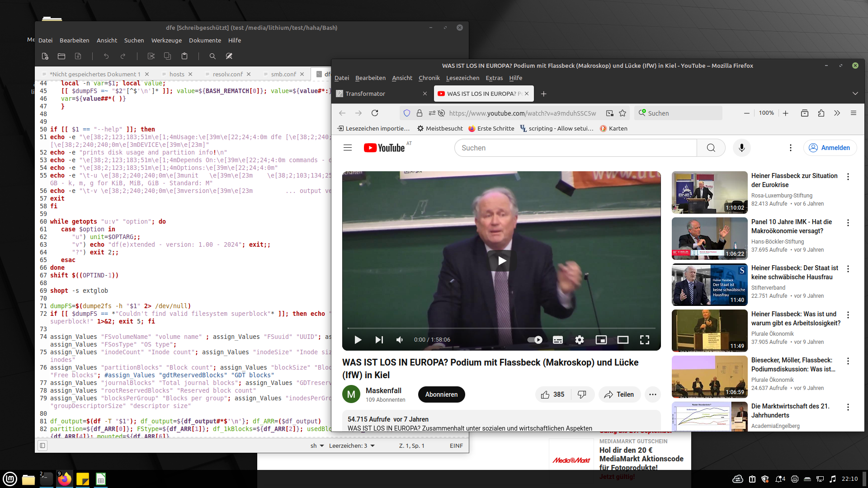
Task: Open options menu for Die Marktwirtschaft des 21. Jahrhunderts
Action: coord(848,407)
